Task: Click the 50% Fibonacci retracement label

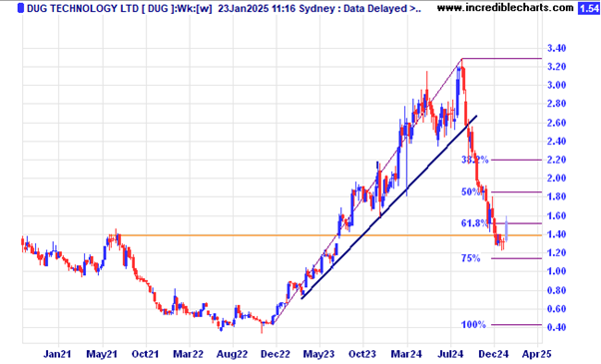Action: (470, 192)
